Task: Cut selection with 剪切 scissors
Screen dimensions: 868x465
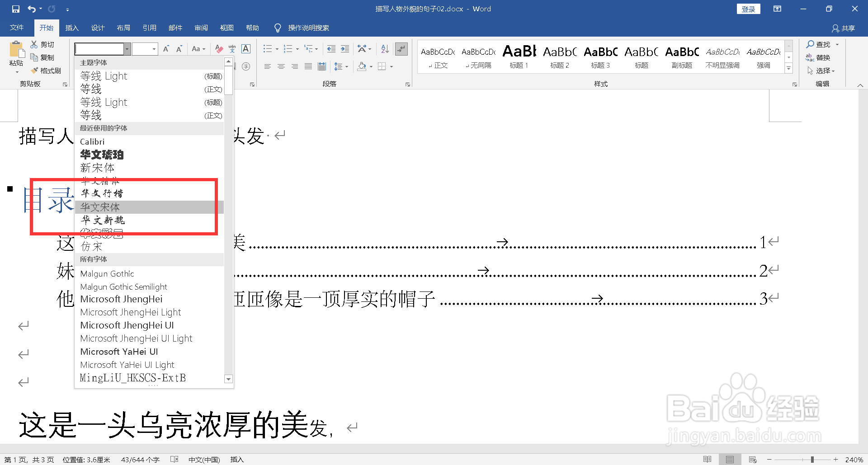Action: pos(42,44)
